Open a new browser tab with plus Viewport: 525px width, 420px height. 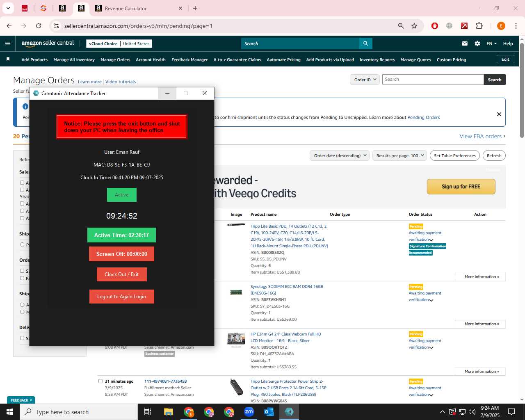(195, 8)
